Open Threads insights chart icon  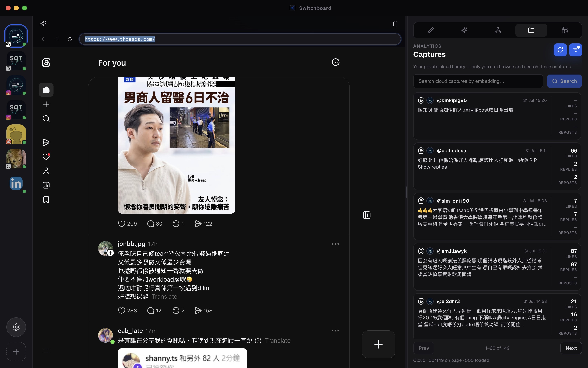[46, 185]
